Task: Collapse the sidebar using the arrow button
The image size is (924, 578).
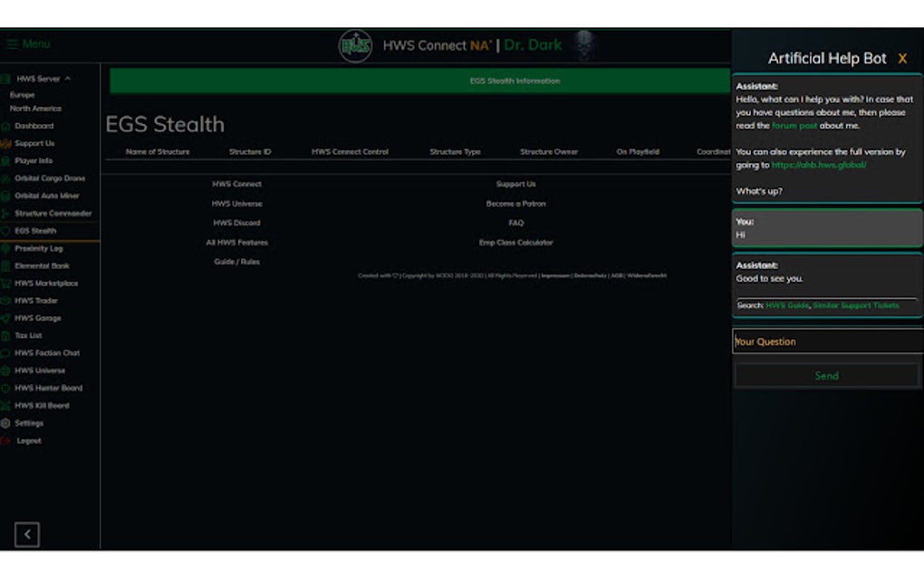Action: pyautogui.click(x=26, y=535)
